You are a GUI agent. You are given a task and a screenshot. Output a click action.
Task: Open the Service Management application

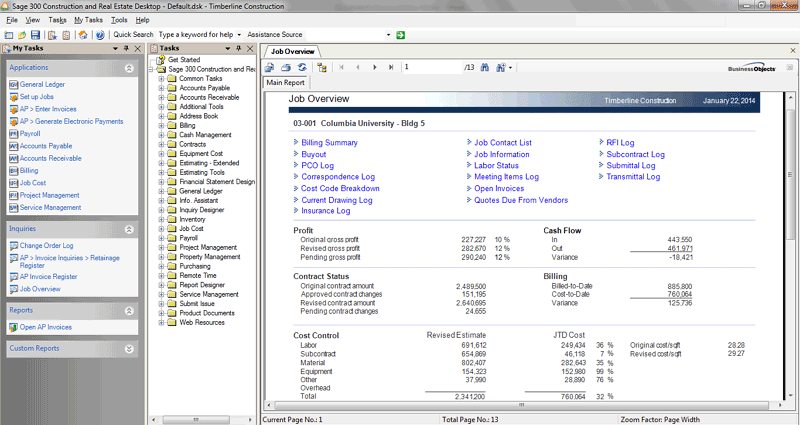(x=51, y=208)
